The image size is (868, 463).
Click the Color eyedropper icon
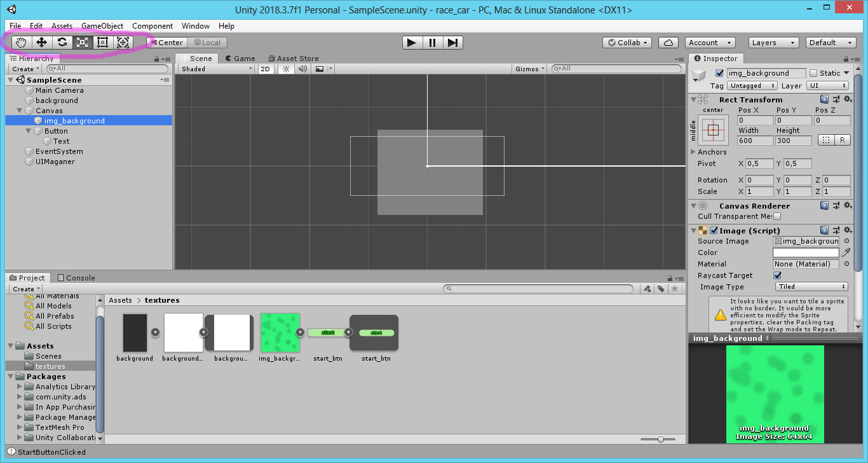click(846, 252)
